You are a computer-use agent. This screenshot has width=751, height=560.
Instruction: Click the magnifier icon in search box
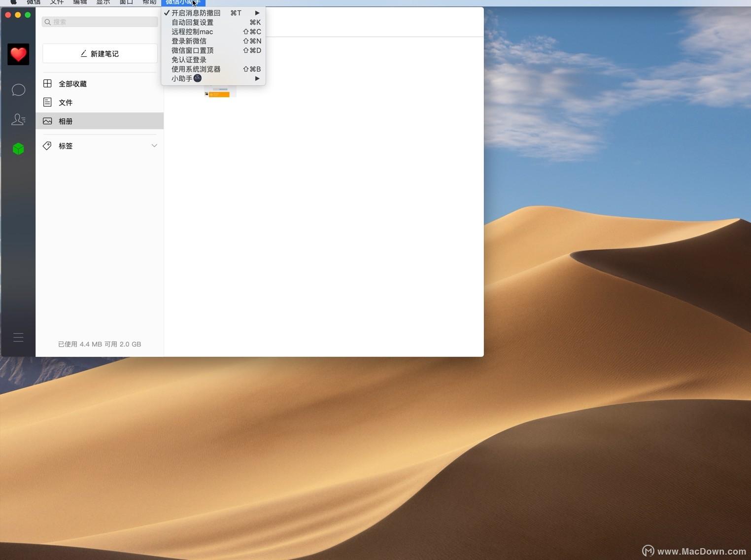tap(48, 22)
